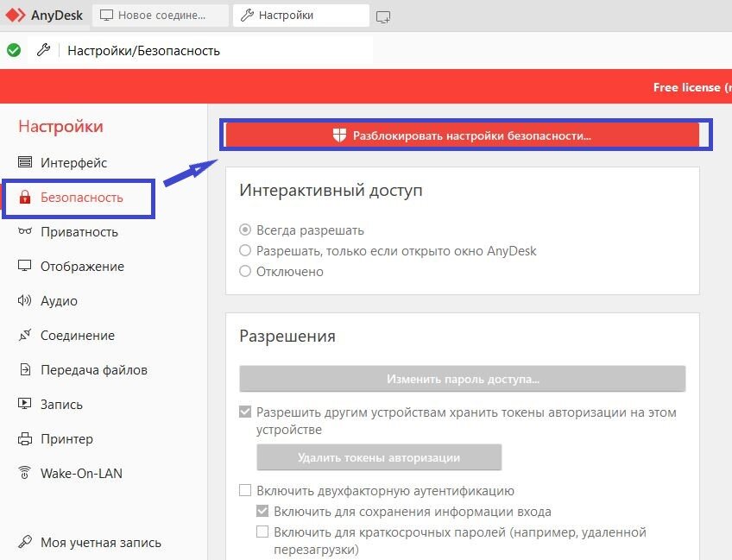Viewport: 732px width, 560px height.
Task: Click the Изменить пароль доступа button
Action: coord(462,379)
